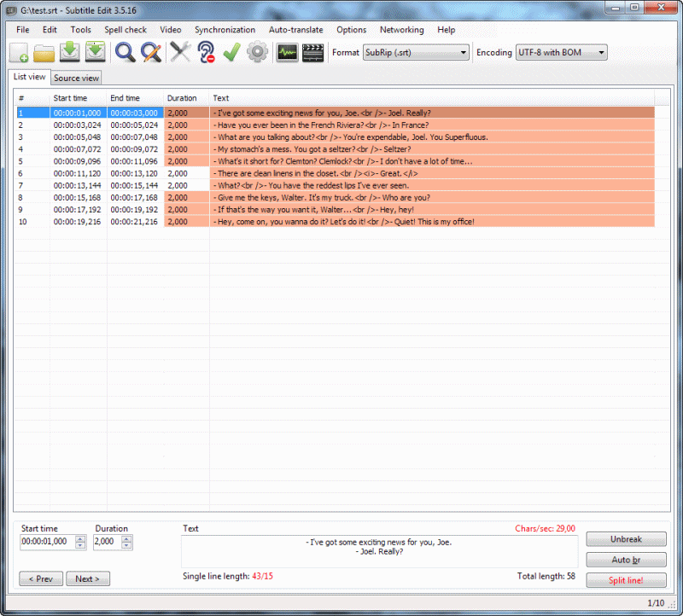Open the Fix common errors tools icon
Viewport: 683px width, 616px height.
tap(180, 52)
